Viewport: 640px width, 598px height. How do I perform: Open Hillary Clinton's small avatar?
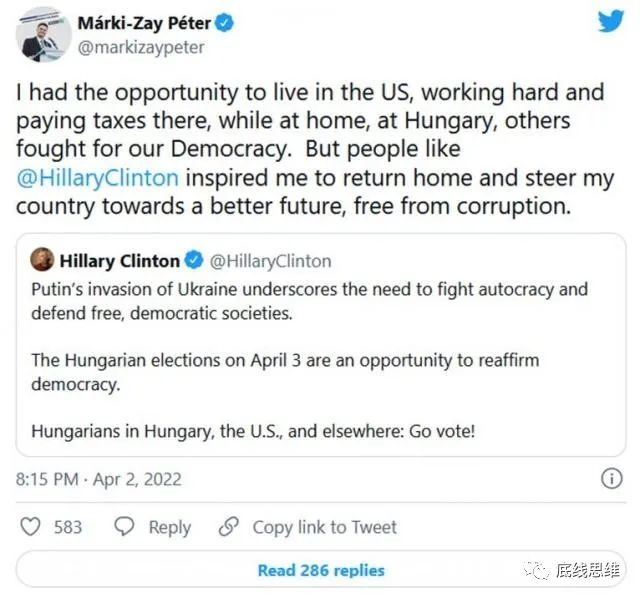[x=42, y=261]
